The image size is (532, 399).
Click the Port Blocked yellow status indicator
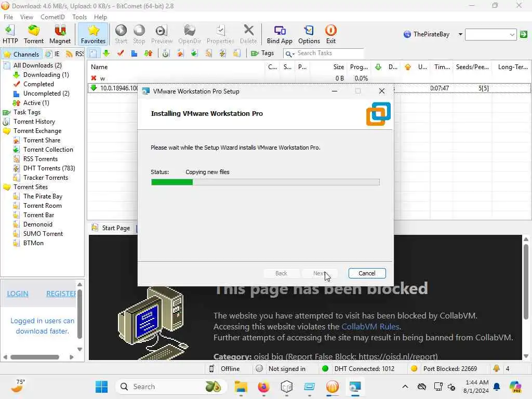coord(414,368)
